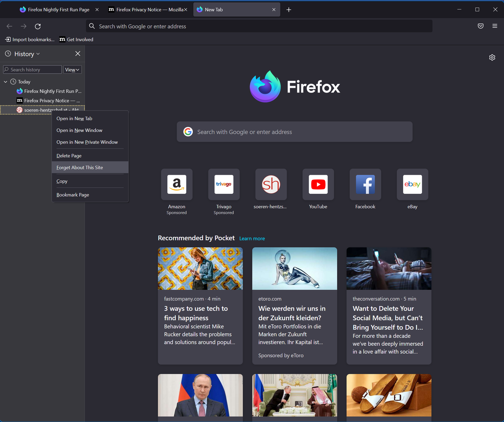504x422 pixels.
Task: Switch to Firefox Privacy Notice tab
Action: coord(147,9)
